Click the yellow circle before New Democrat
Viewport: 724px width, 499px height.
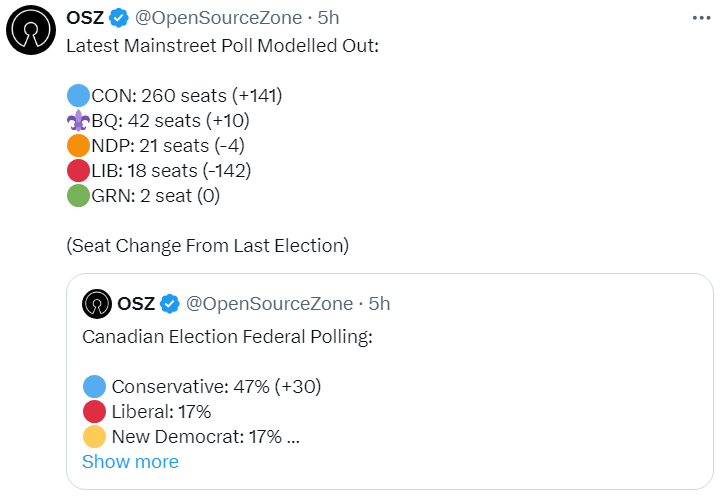[95, 437]
